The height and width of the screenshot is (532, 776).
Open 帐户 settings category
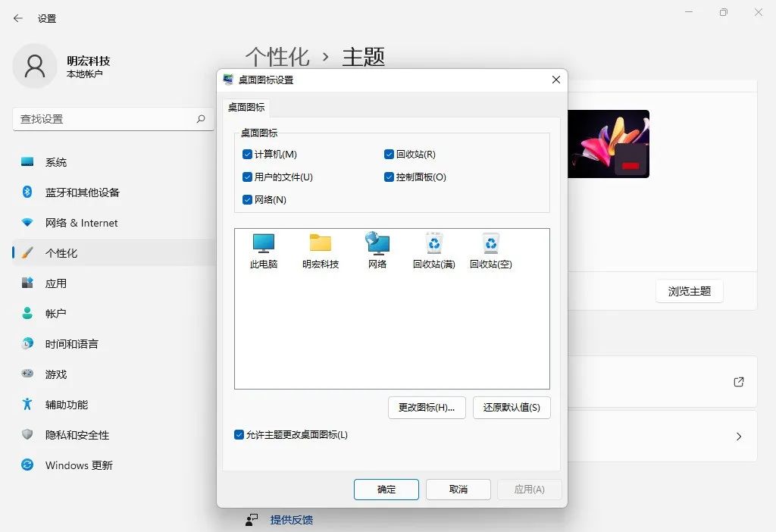tap(113, 313)
